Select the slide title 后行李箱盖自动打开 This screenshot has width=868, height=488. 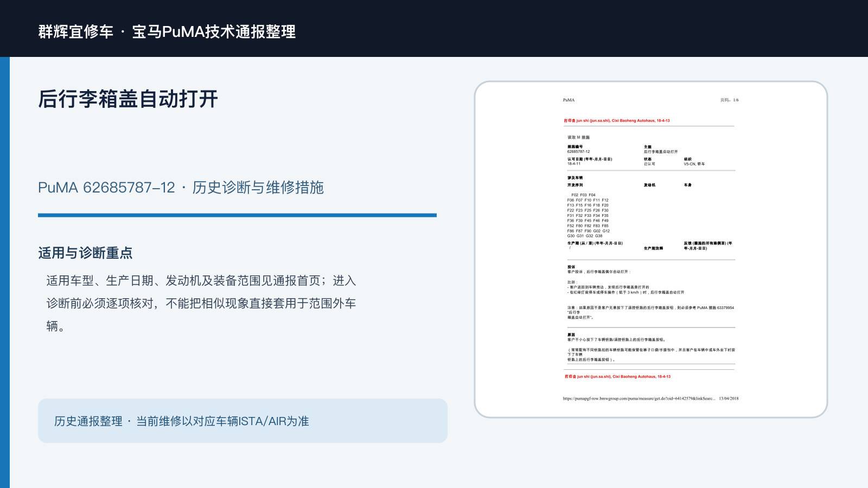tap(128, 99)
